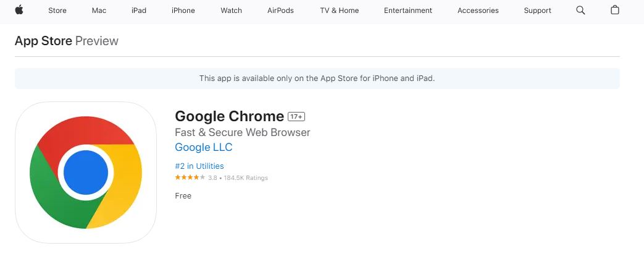Click the Google Chrome app icon
The image size is (644, 256).
(x=86, y=173)
